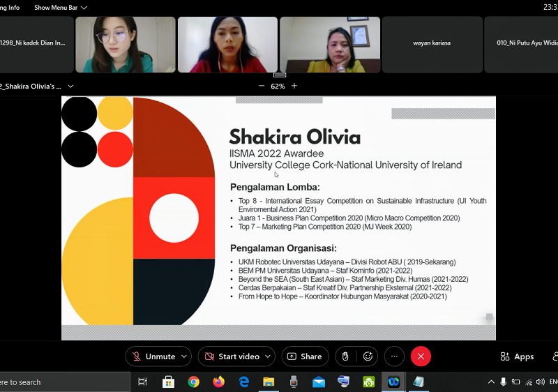Viewport: 558px width, 392px height.
Task: Open the Mail app from taskbar
Action: coord(319,382)
